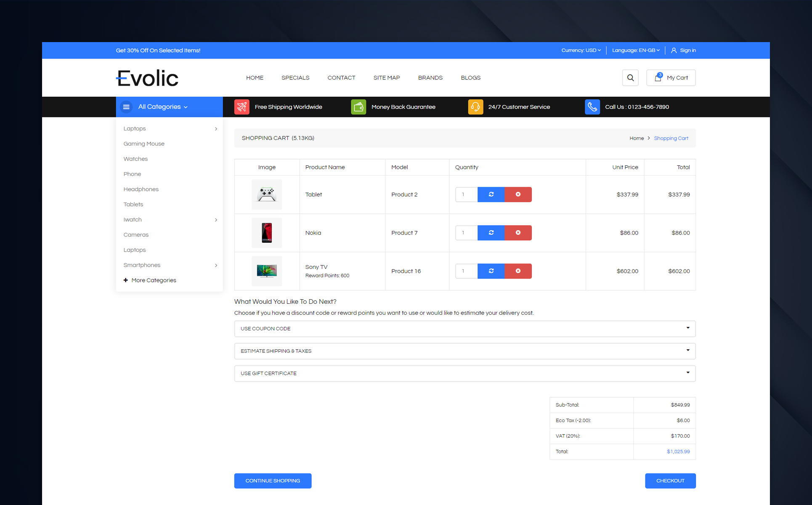Select Smartphones category

(142, 265)
